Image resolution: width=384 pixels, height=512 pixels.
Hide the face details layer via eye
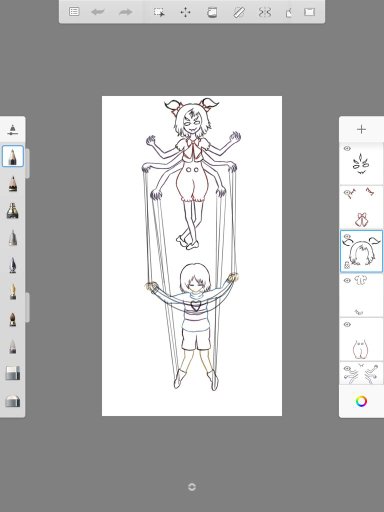pyautogui.click(x=347, y=148)
